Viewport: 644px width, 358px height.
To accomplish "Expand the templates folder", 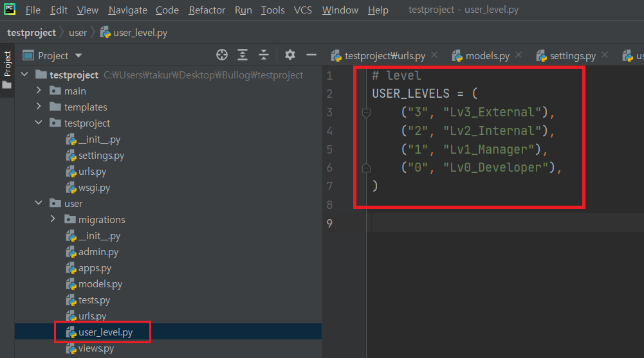I will point(39,106).
